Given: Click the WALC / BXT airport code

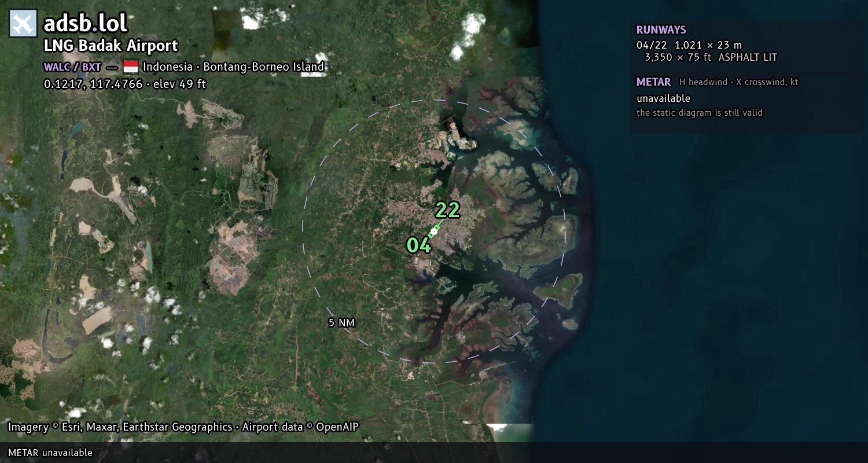Looking at the screenshot, I should 72,67.
